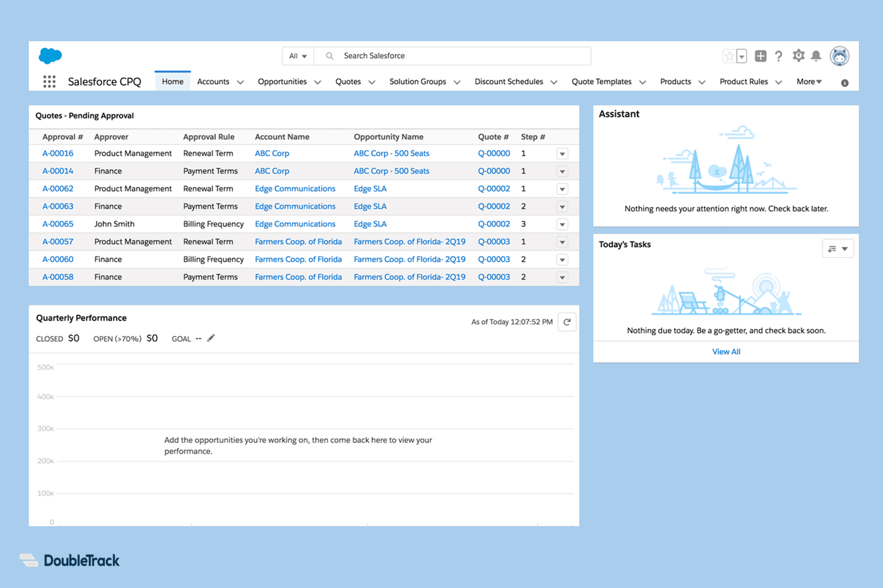Open the Accounts tab
The image size is (883, 588).
(x=213, y=82)
